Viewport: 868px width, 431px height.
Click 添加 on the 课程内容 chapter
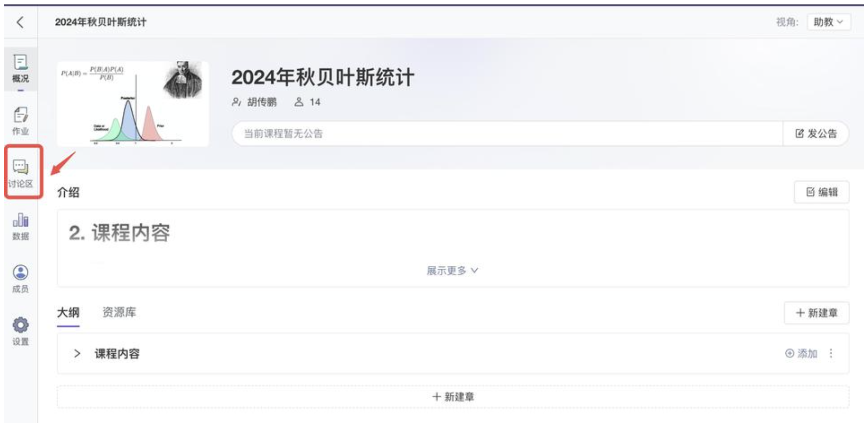pyautogui.click(x=801, y=353)
